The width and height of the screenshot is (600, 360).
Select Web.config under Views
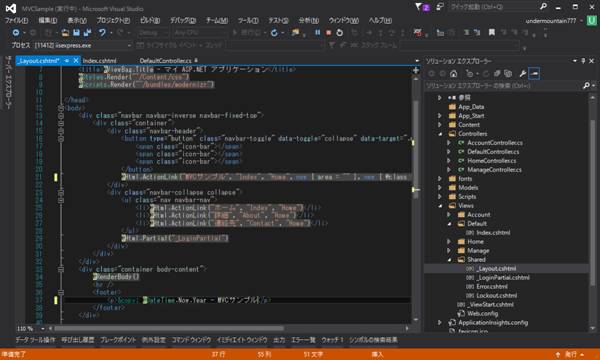[482, 314]
